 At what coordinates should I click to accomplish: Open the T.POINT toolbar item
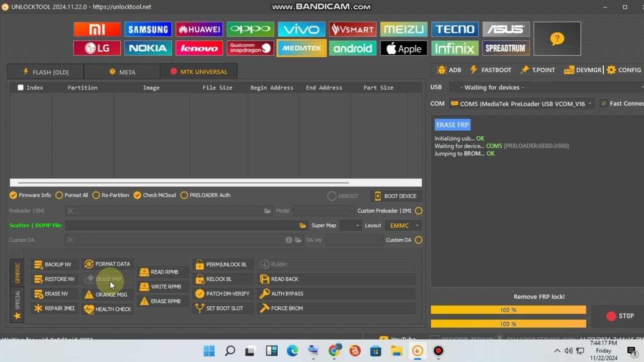click(x=538, y=70)
